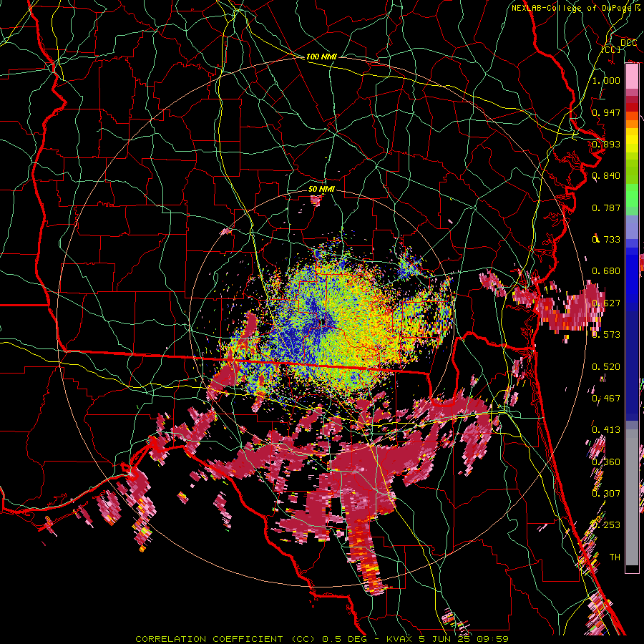The width and height of the screenshot is (644, 644).
Task: Click the bright green segment of color scale
Action: [632, 195]
